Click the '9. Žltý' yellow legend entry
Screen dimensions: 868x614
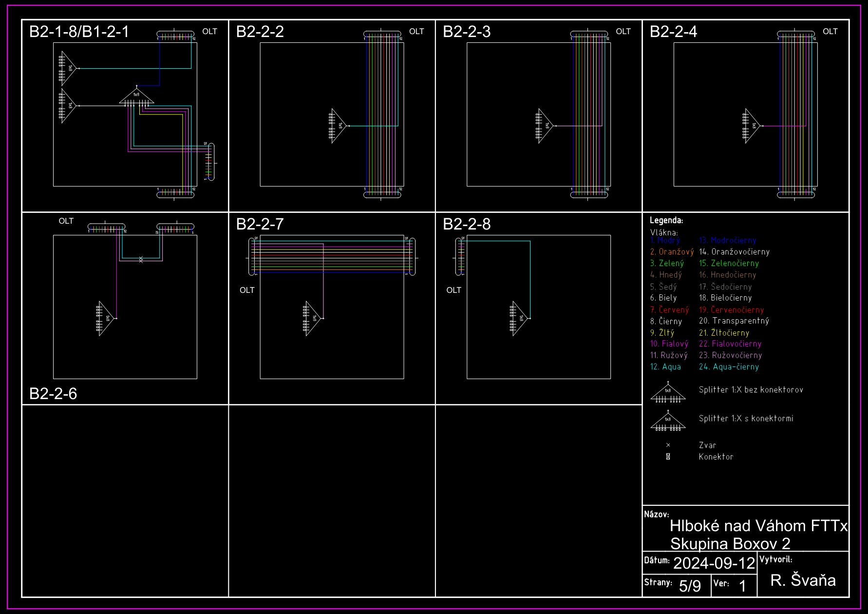tap(662, 333)
